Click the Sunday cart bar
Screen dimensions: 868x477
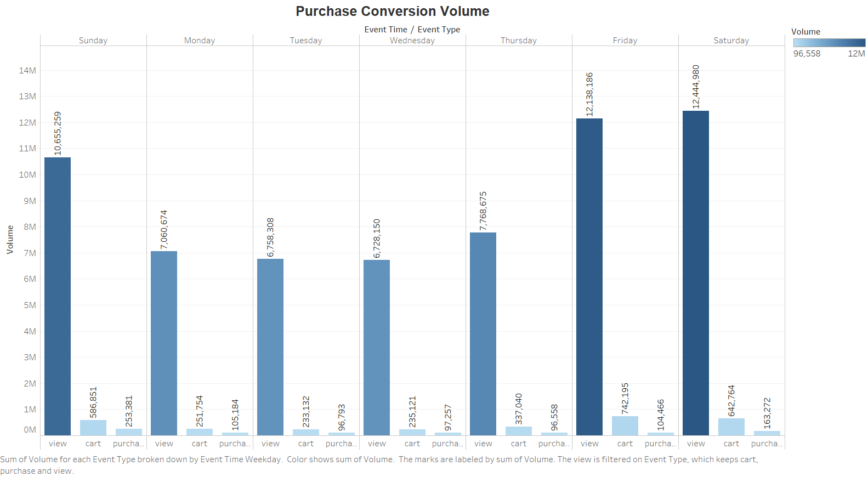coord(93,428)
